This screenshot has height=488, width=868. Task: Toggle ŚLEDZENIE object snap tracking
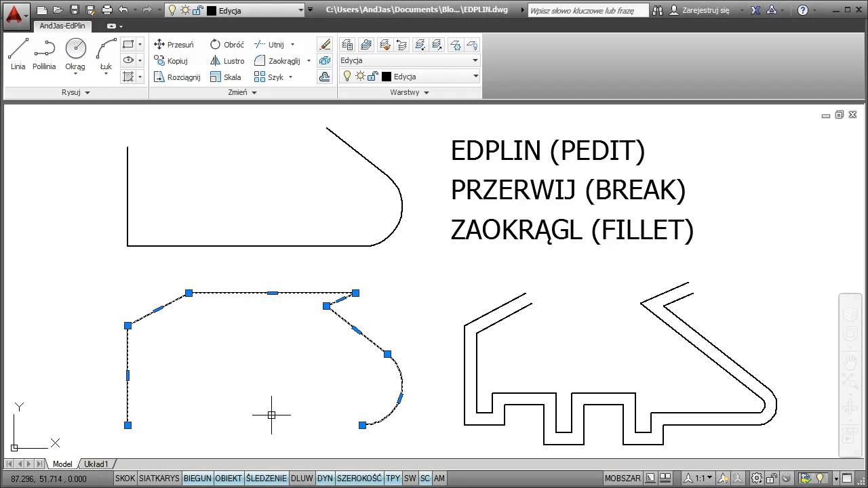[x=267, y=479]
